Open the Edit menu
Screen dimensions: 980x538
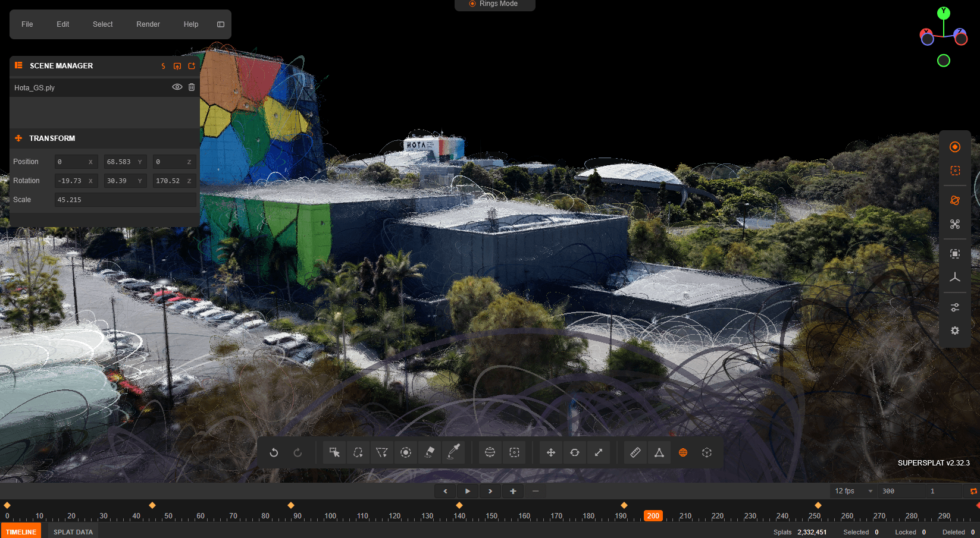coord(63,24)
